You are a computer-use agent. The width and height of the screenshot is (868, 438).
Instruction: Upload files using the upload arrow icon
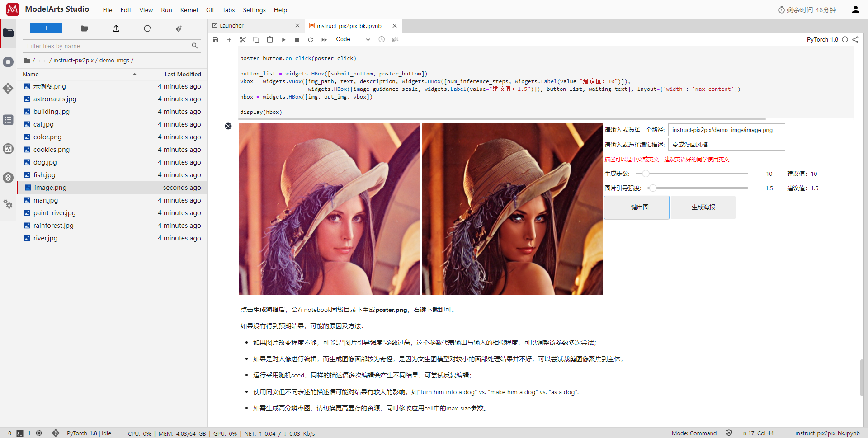pyautogui.click(x=116, y=28)
